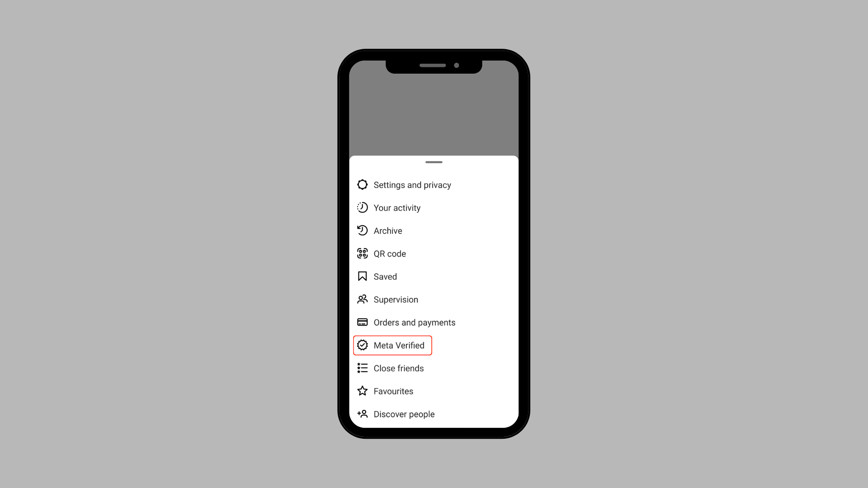
Task: Toggle Supervision parental controls
Action: tap(396, 300)
